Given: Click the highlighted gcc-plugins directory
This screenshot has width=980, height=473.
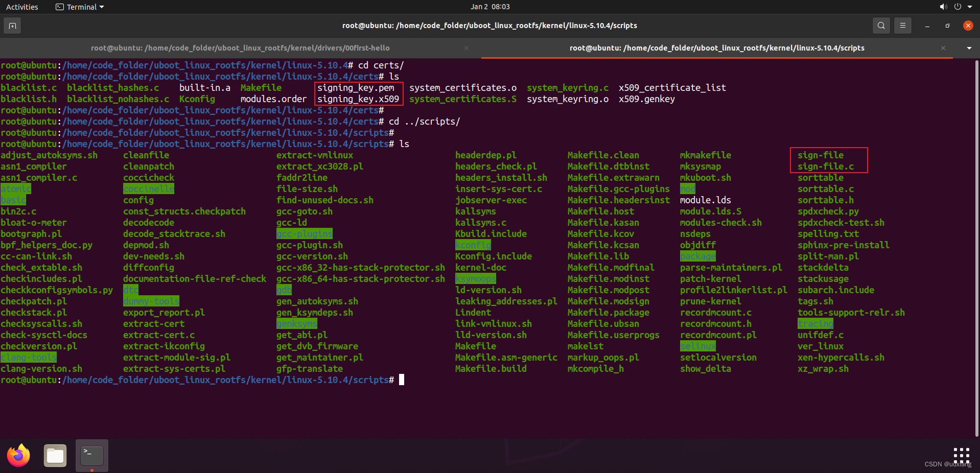Looking at the screenshot, I should pyautogui.click(x=305, y=234).
